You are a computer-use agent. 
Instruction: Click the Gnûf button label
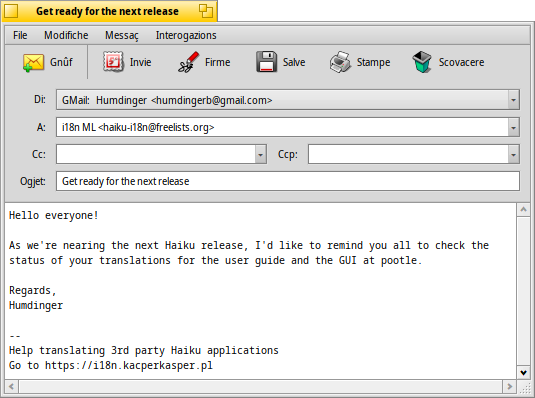click(61, 62)
